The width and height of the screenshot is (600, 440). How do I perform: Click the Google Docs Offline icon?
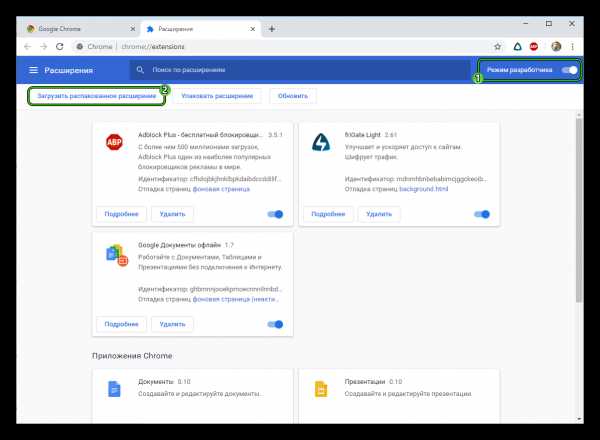117,255
